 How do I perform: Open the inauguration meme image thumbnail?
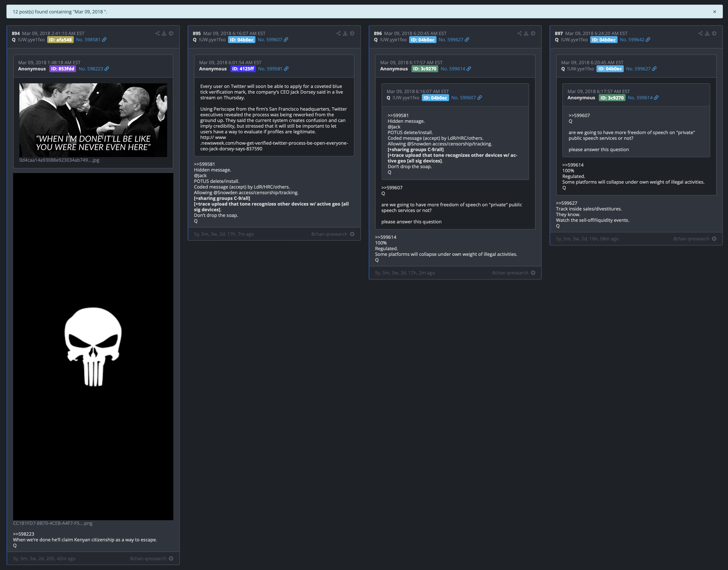93,120
